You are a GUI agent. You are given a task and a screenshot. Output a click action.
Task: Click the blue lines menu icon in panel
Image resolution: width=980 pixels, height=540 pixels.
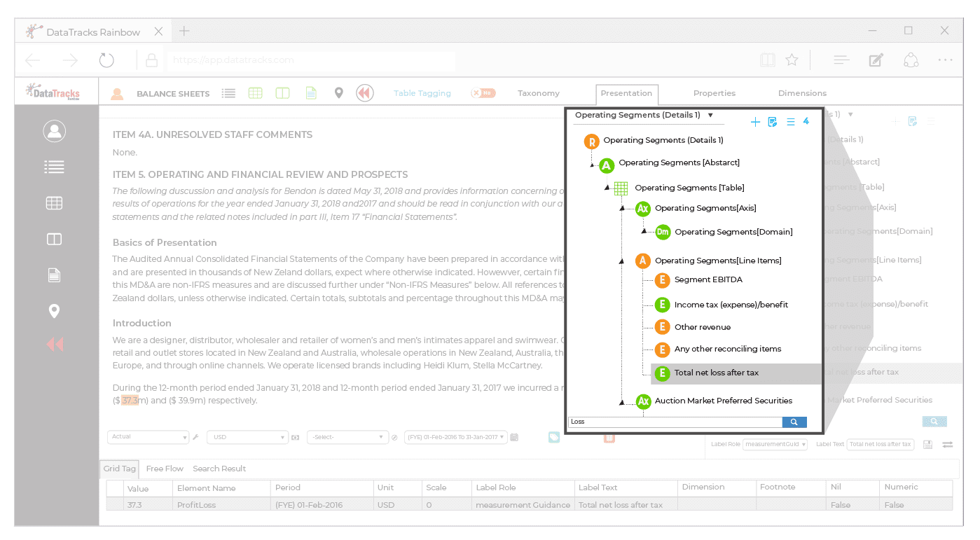[x=791, y=122]
